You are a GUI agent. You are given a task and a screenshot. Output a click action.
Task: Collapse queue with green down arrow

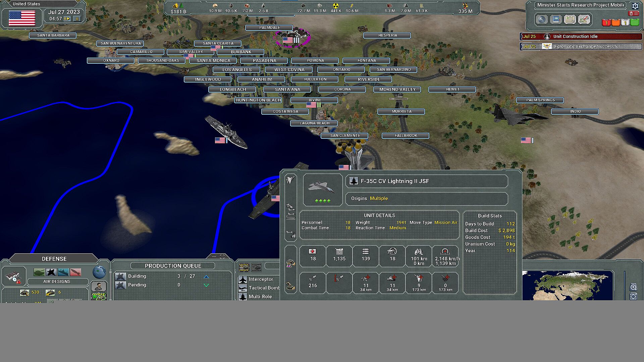(206, 285)
